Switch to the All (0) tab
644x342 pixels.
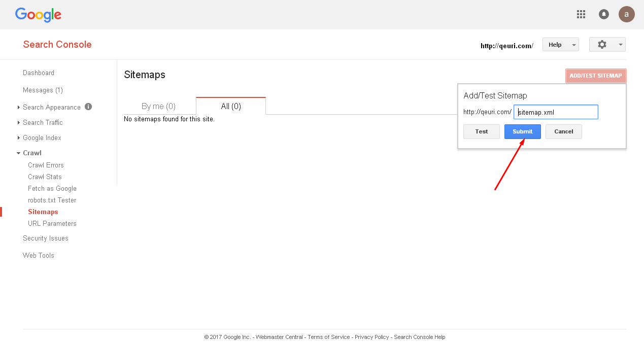[231, 106]
